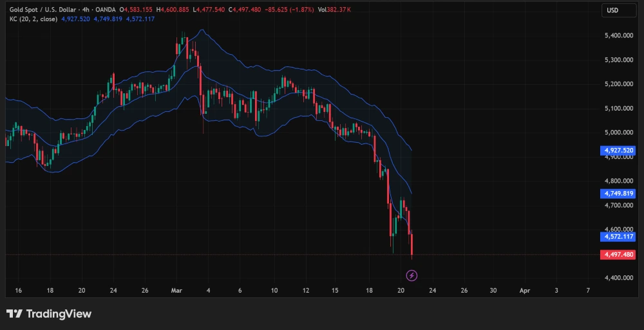The image size is (644, 330).
Task: Click the 4,749.819 middle band price label
Action: point(618,194)
